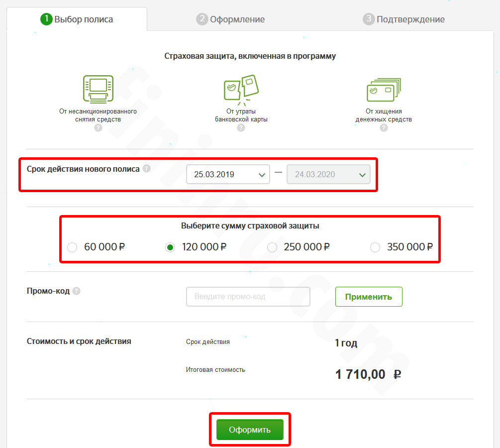This screenshot has height=448, width=500.
Task: Select the 60 000 ₽ coverage option
Action: [x=72, y=247]
